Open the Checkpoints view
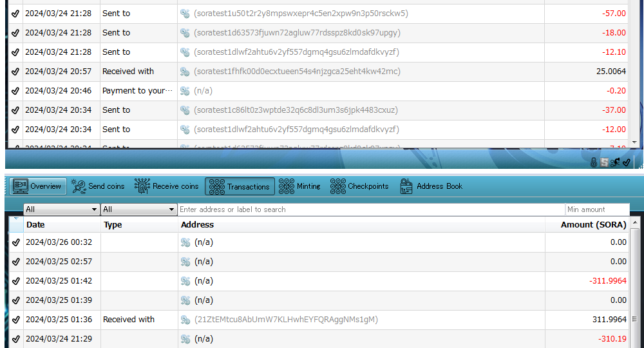Image resolution: width=644 pixels, height=348 pixels. (x=338, y=186)
